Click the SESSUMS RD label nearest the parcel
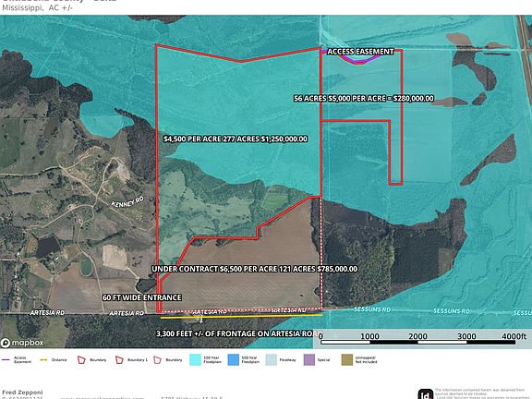Screen dimensions: 532x399 pos(372,309)
